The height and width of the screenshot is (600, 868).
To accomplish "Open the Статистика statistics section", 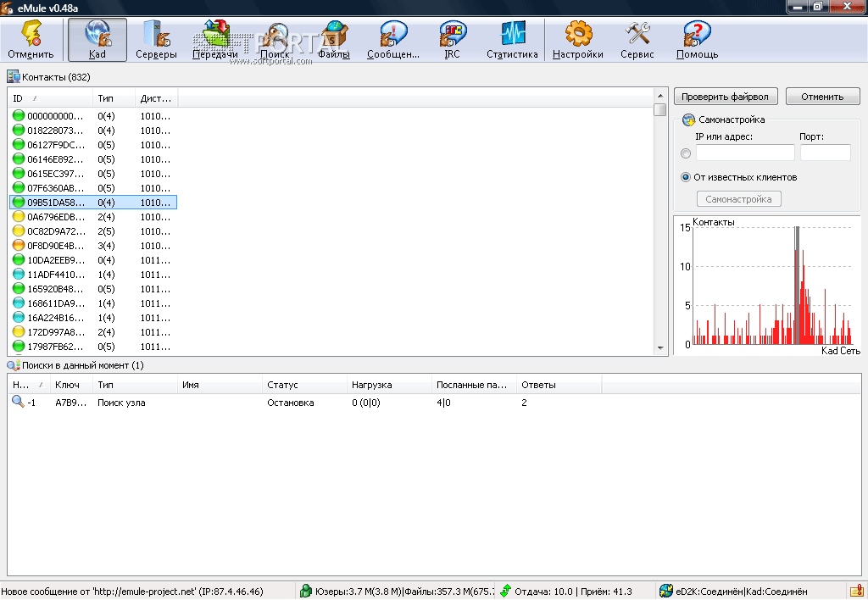I will click(512, 39).
